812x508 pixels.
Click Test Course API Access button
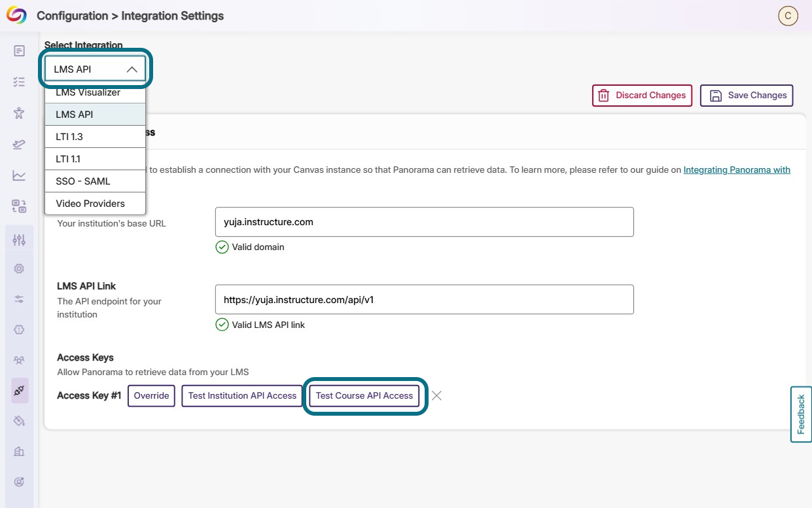tap(364, 395)
